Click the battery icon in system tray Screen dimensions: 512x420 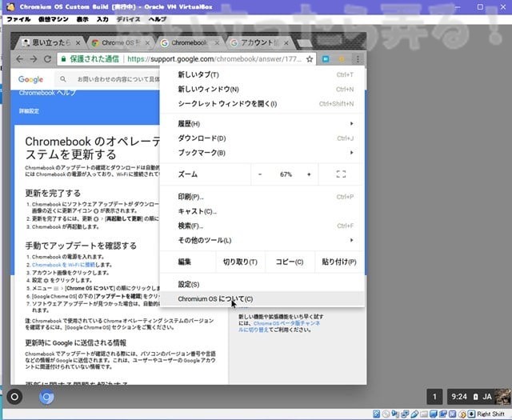pos(475,397)
